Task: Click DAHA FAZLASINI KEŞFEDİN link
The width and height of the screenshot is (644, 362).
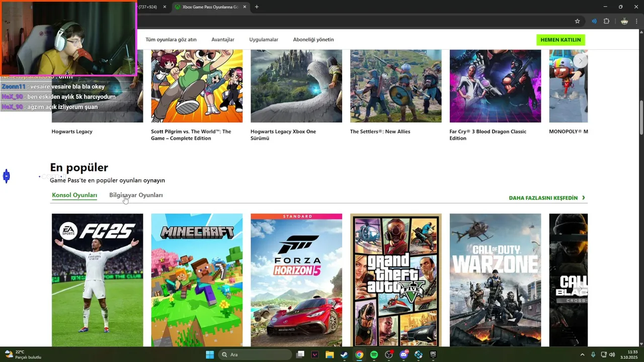Action: pyautogui.click(x=547, y=198)
